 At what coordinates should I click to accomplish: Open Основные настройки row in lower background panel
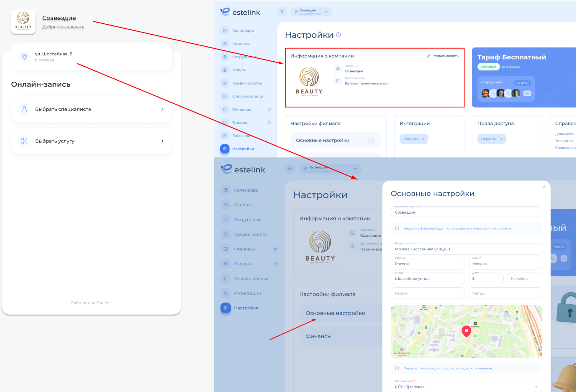pos(341,313)
